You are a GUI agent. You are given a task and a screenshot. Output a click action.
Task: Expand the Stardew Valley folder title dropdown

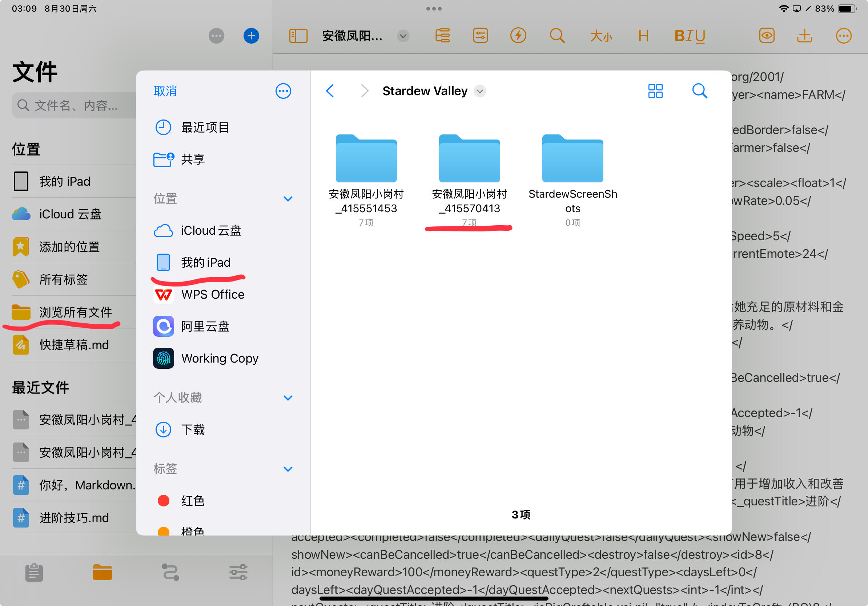(x=480, y=92)
